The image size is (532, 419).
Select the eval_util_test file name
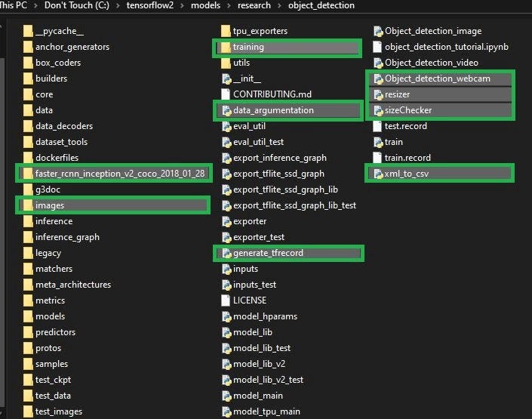[x=259, y=142]
